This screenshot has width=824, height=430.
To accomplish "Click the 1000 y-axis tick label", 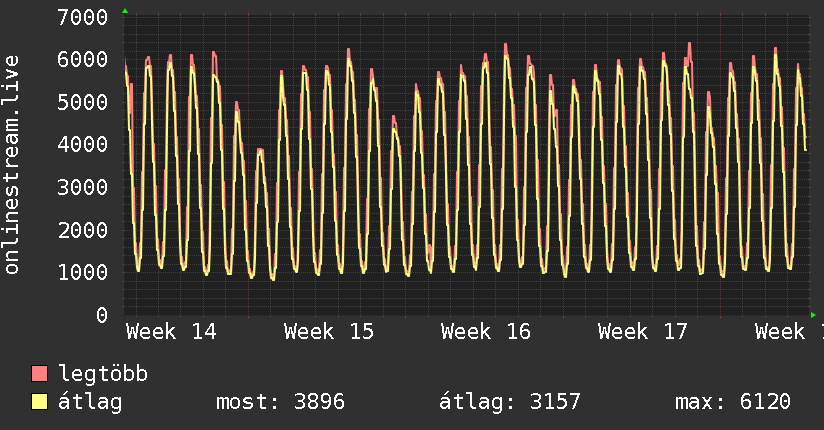I will tap(83, 272).
